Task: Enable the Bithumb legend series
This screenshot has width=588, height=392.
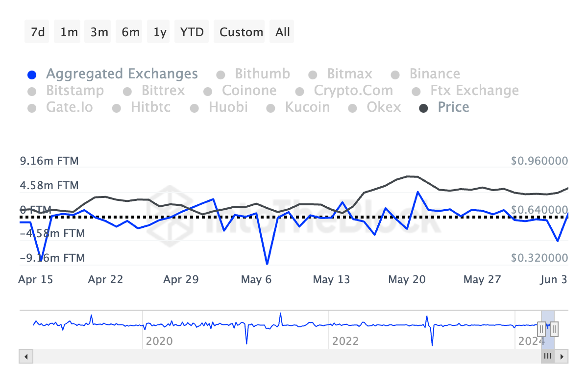Action: tap(262, 74)
